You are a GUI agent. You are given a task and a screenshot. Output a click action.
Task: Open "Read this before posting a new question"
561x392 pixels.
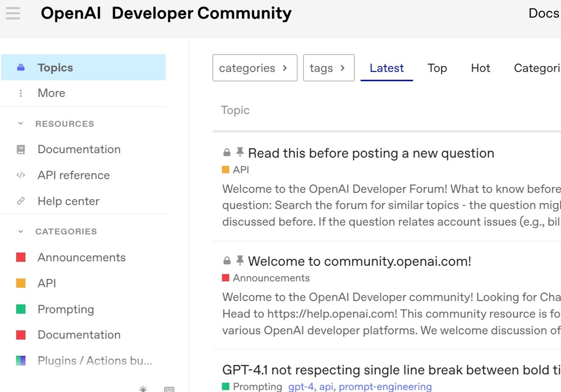coord(371,153)
